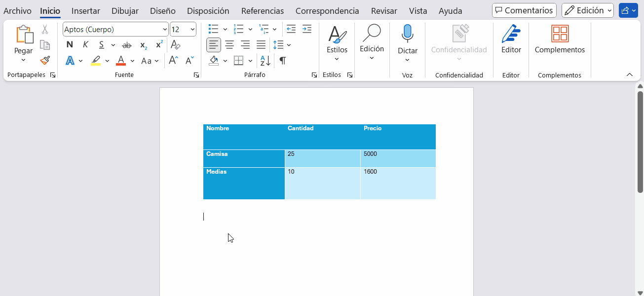Expand the Estilos styles gallery
Viewport: 644px width, 296px height.
pyautogui.click(x=337, y=43)
